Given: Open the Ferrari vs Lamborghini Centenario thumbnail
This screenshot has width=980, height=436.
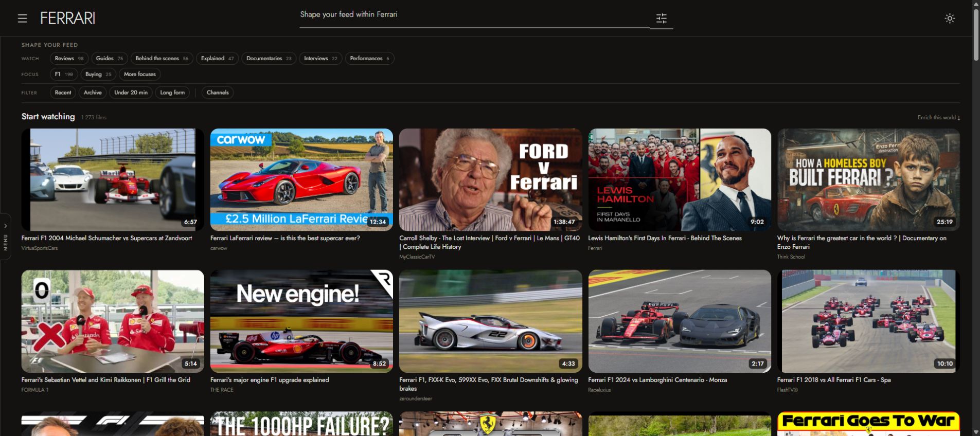Looking at the screenshot, I should pos(680,321).
